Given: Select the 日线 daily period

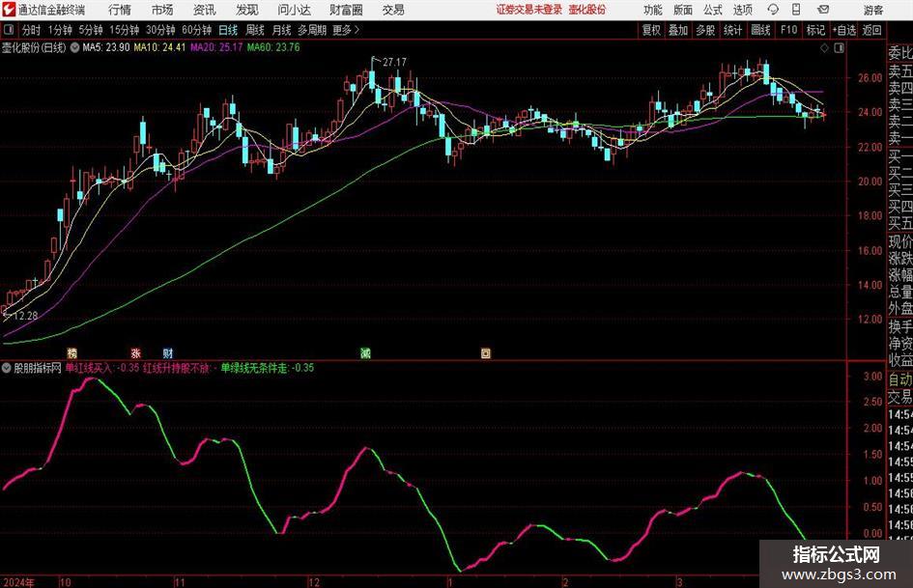Looking at the screenshot, I should (228, 30).
